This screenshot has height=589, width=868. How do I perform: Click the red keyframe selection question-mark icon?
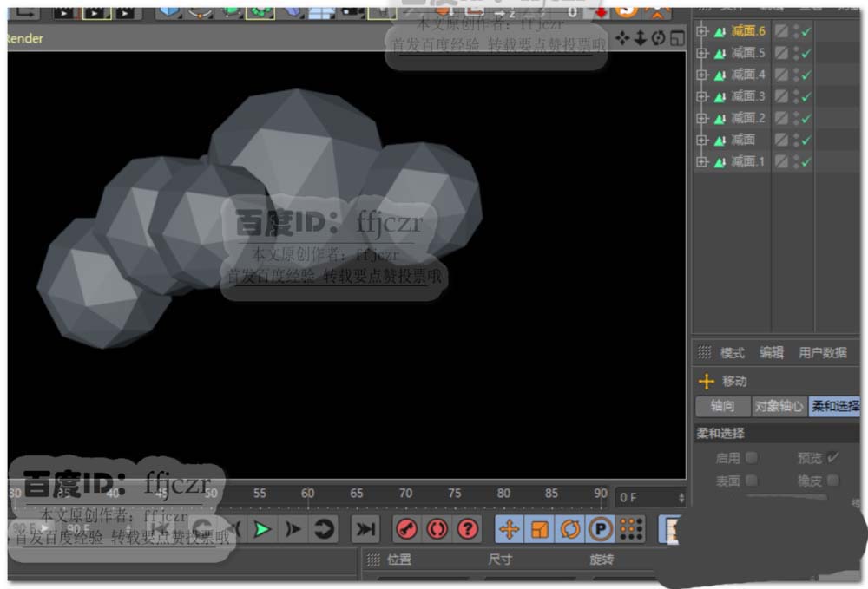pos(468,529)
